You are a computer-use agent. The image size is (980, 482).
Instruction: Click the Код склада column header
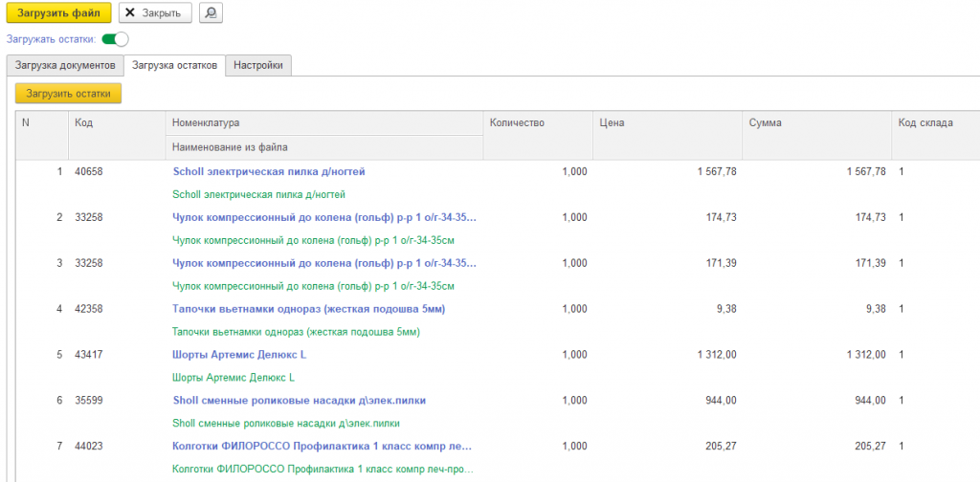click(x=936, y=135)
